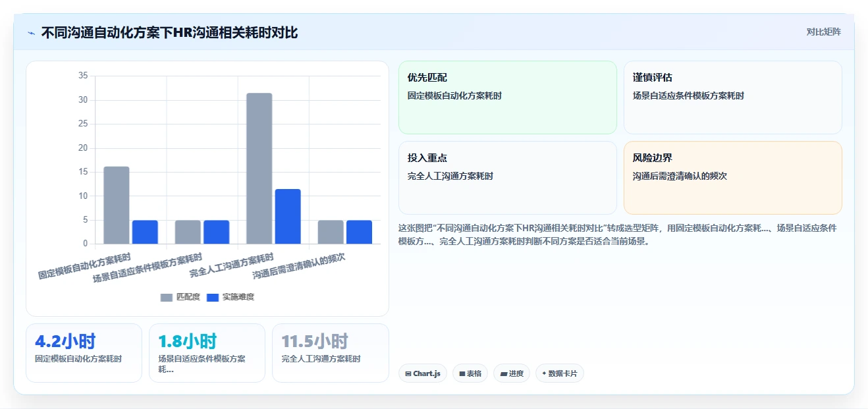The image size is (868, 409).
Task: Select the 表格 tag chip
Action: point(470,373)
